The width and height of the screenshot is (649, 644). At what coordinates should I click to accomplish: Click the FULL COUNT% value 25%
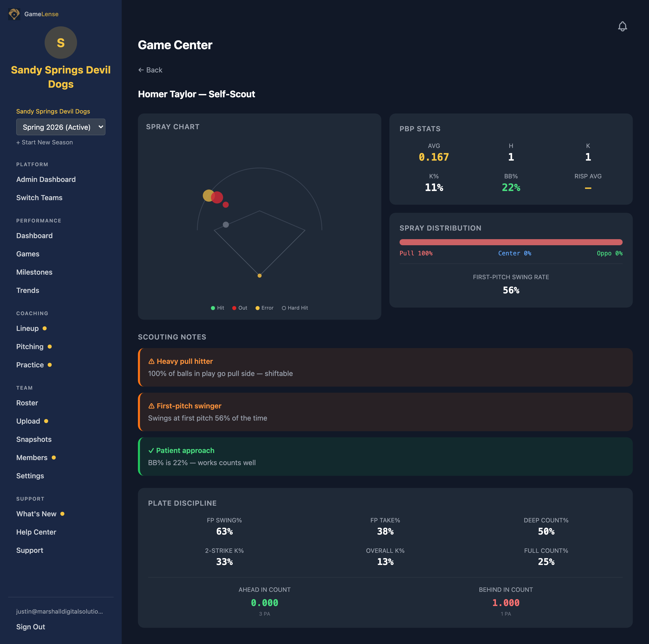point(546,562)
